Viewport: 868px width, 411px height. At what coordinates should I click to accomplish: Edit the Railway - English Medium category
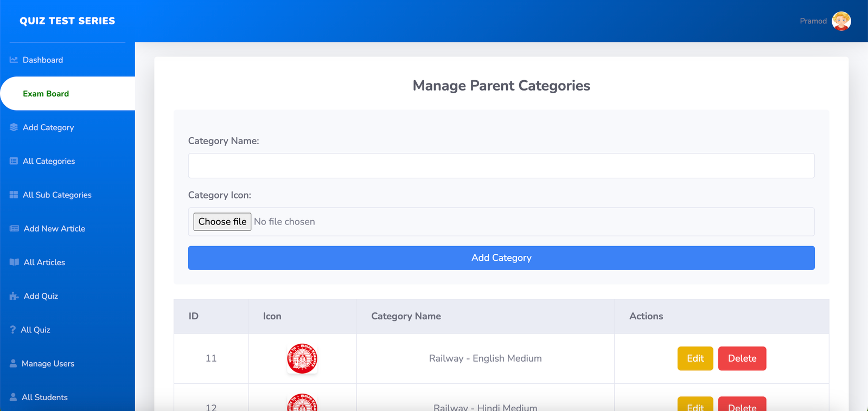tap(695, 358)
